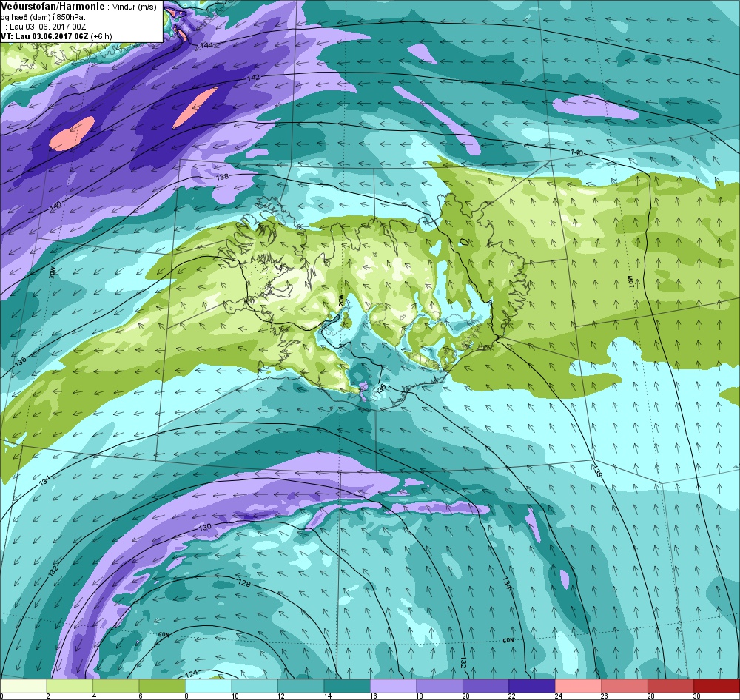Select the 4–6 m/s green legend swatch
This screenshot has width=740, height=700.
[117, 686]
